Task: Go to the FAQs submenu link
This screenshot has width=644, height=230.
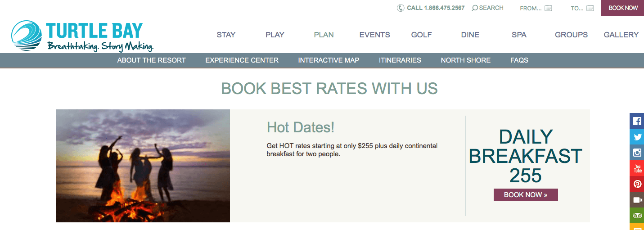Action: (519, 60)
